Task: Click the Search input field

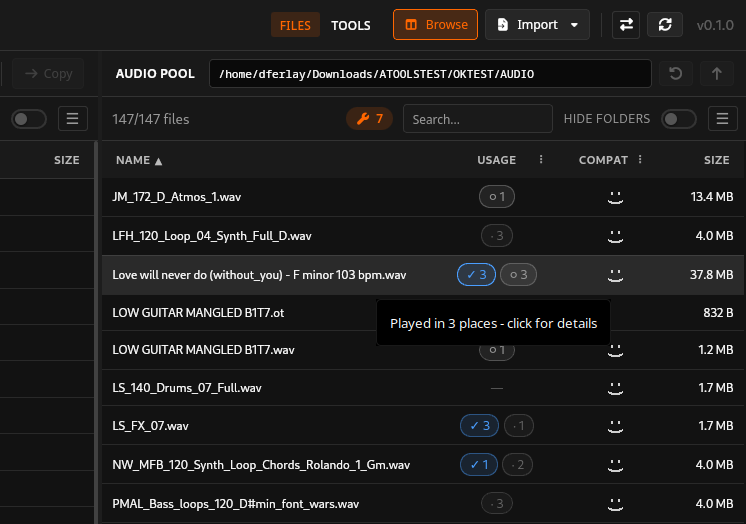Action: click(x=478, y=119)
